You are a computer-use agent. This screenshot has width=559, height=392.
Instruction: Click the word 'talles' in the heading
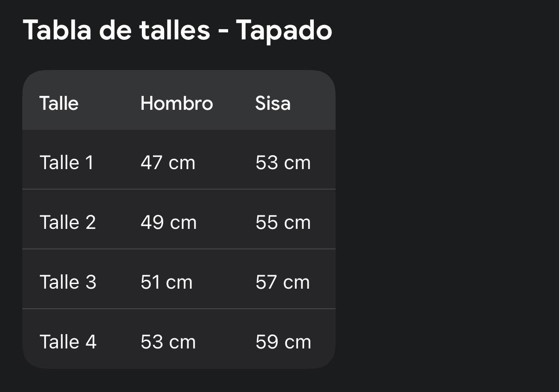(x=174, y=31)
